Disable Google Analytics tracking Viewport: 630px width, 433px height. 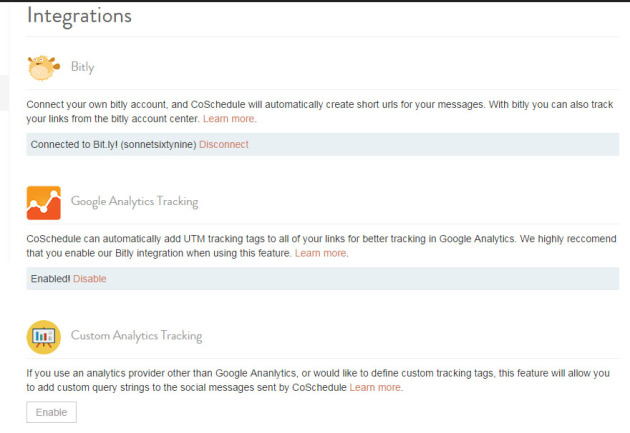pos(90,279)
